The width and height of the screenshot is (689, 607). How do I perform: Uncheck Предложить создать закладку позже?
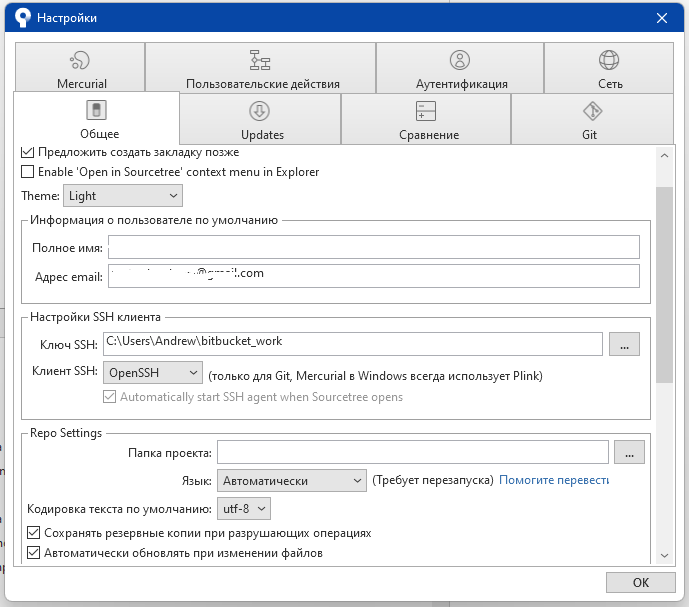(28, 152)
